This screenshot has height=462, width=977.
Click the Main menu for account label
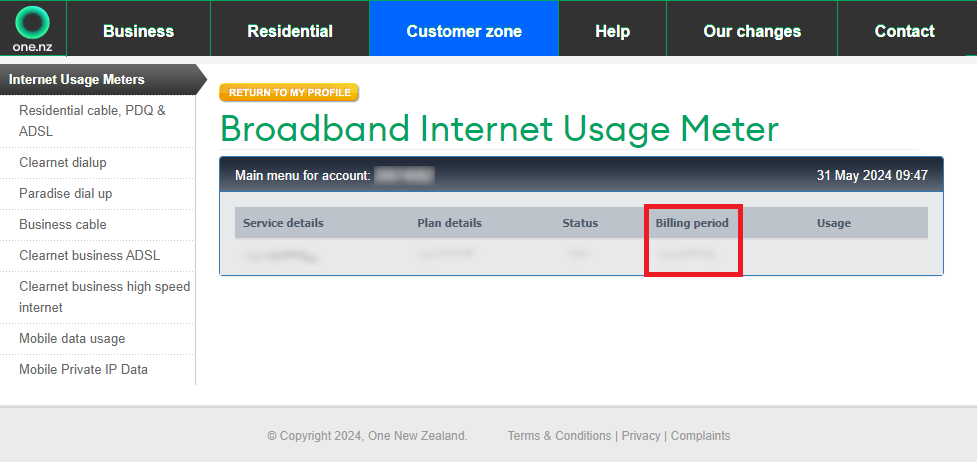pyautogui.click(x=303, y=176)
